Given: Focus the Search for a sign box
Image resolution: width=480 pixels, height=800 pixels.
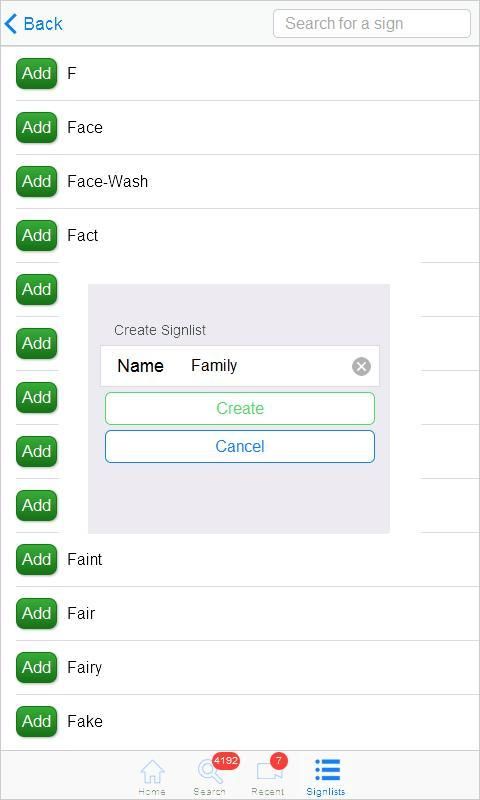Looking at the screenshot, I should tap(372, 23).
